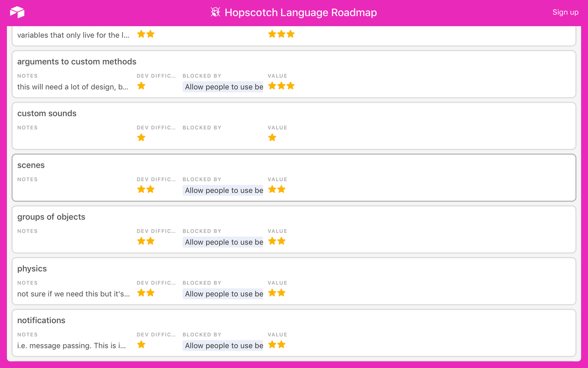Click BLOCKED BY label in custom sounds card
588x368 pixels.
(x=202, y=128)
